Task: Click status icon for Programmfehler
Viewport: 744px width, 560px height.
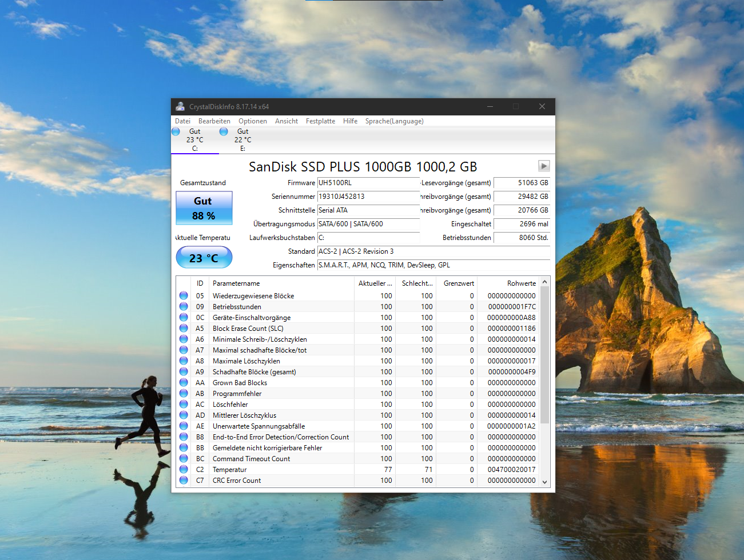Action: [x=184, y=393]
